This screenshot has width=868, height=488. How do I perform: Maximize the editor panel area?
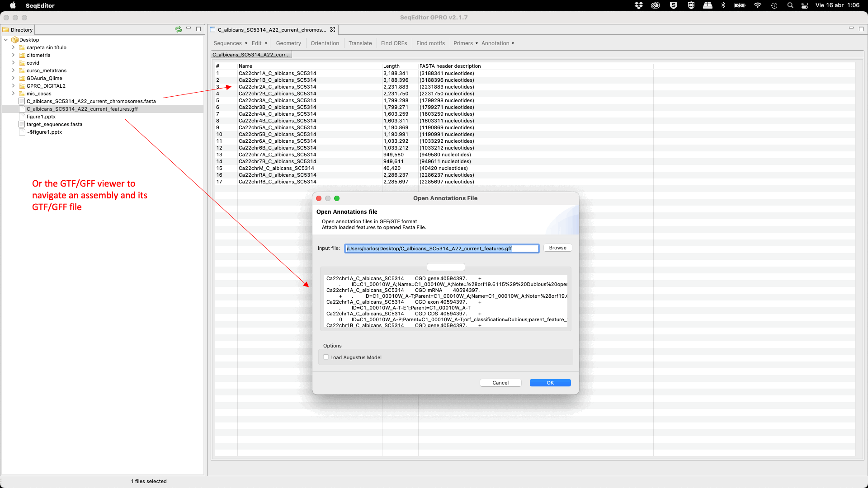tap(861, 29)
